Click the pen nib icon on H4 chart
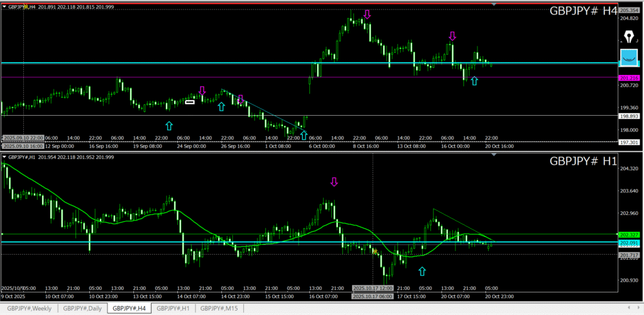Screen dimensions: 644x315 pos(628,36)
